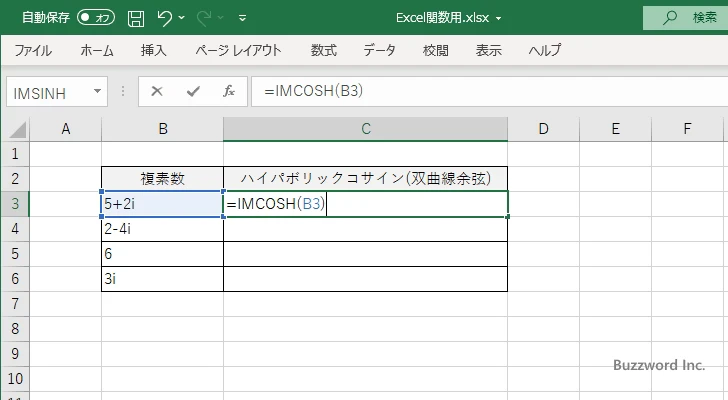Screen dimensions: 728x400
Task: Click the 複素数 header cell
Action: (x=162, y=179)
